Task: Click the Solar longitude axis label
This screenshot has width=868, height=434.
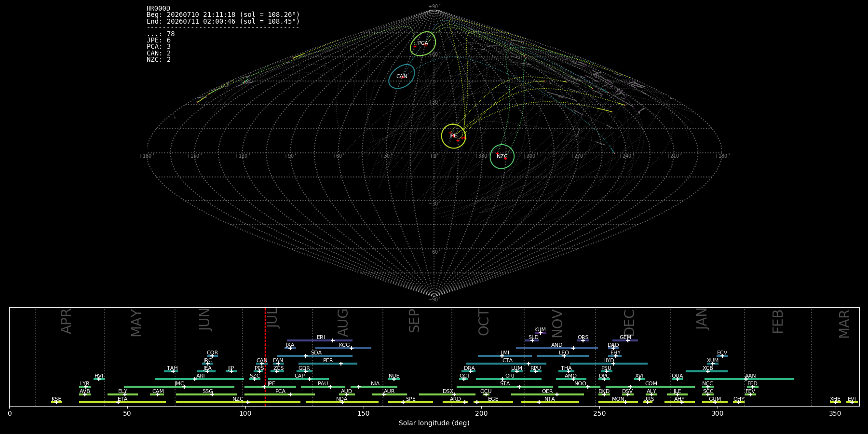Action: (x=434, y=423)
